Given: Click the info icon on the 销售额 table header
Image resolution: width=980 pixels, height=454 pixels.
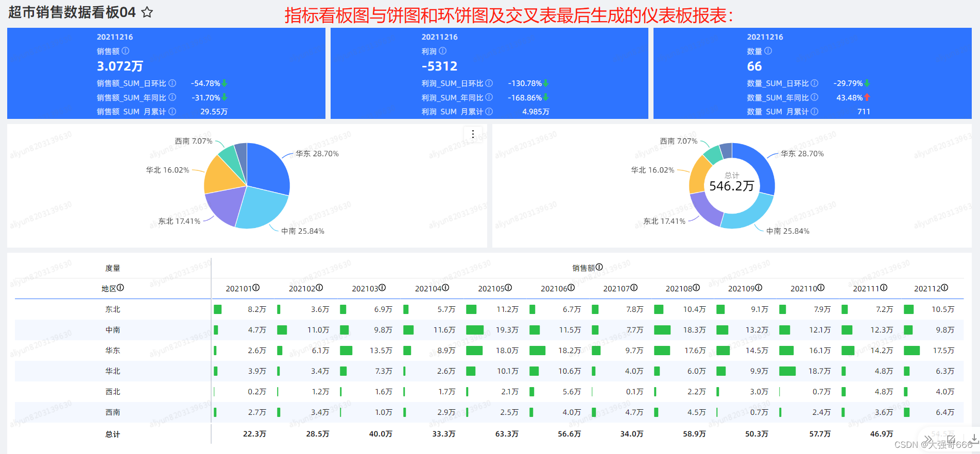Looking at the screenshot, I should point(599,267).
